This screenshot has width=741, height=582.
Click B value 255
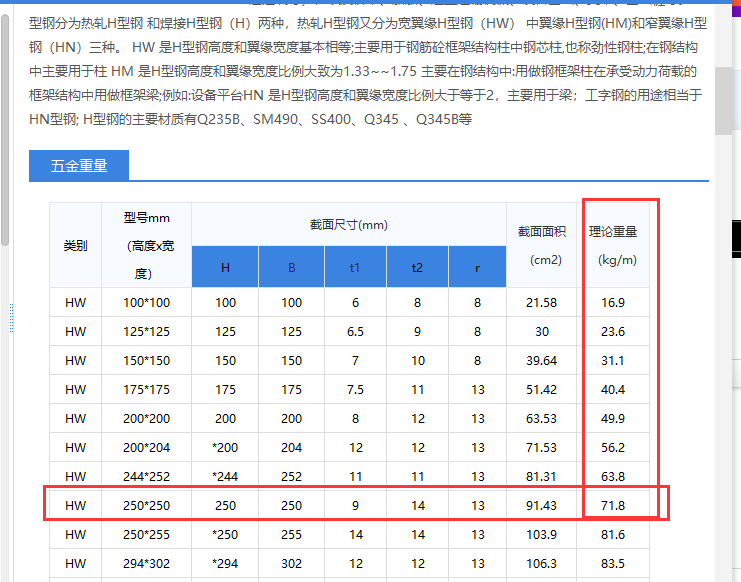point(292,534)
